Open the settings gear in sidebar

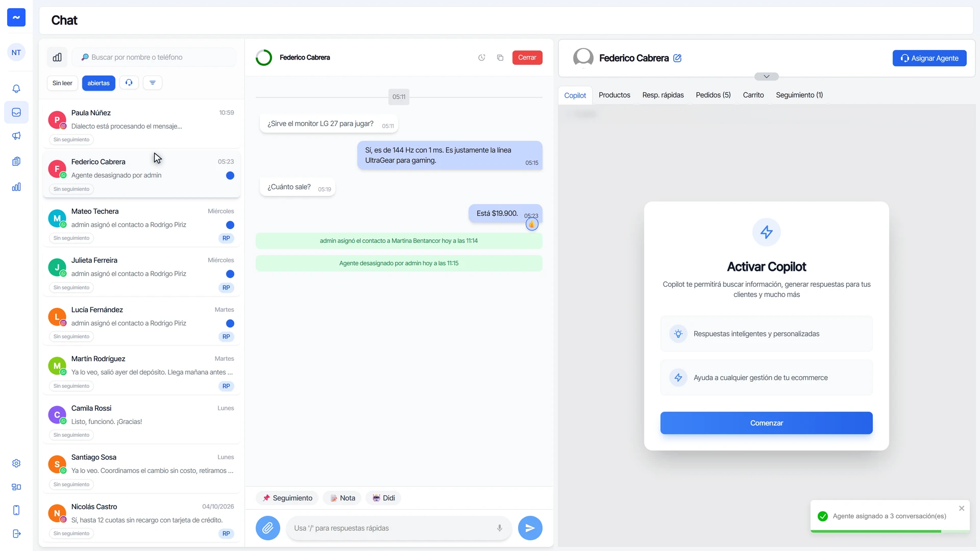(16, 463)
